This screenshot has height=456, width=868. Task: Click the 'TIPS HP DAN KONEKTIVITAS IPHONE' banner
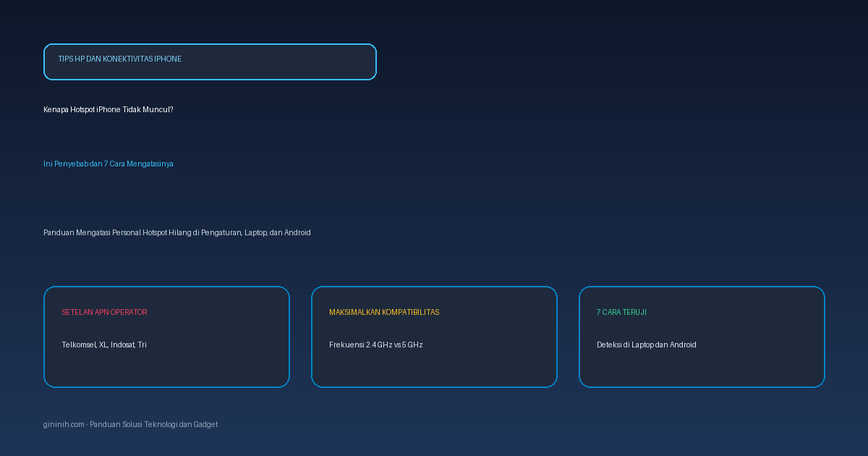tap(210, 62)
